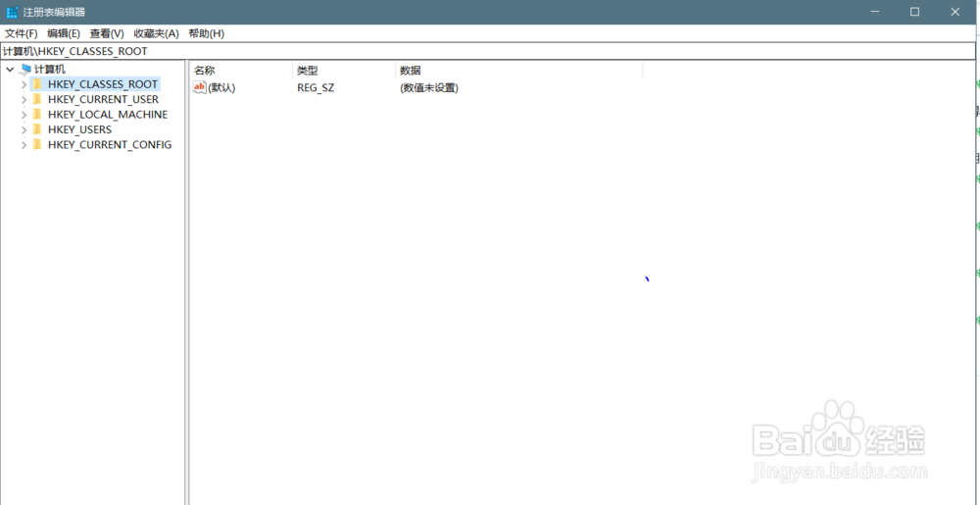
Task: Maximize the Registry Editor window
Action: pyautogui.click(x=914, y=12)
